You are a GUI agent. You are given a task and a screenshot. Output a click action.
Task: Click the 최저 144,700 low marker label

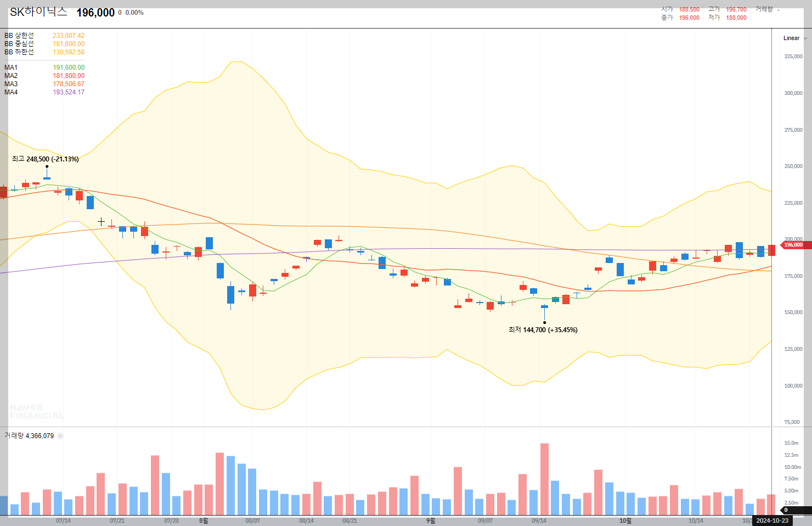[x=543, y=330]
